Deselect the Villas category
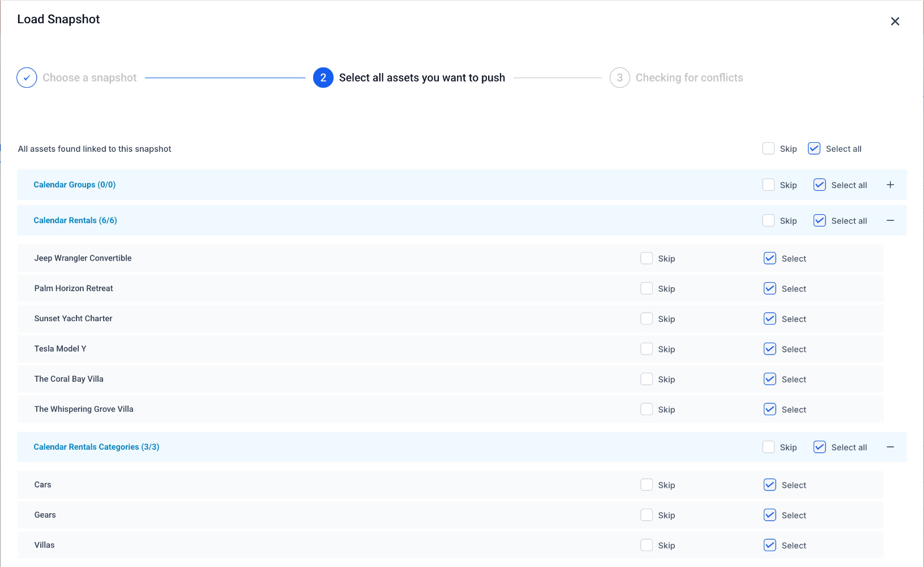This screenshot has height=567, width=924. (770, 545)
